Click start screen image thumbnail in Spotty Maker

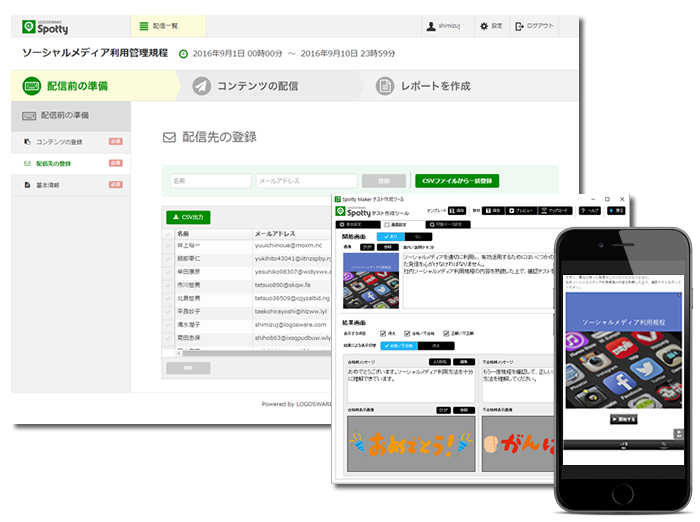[371, 281]
